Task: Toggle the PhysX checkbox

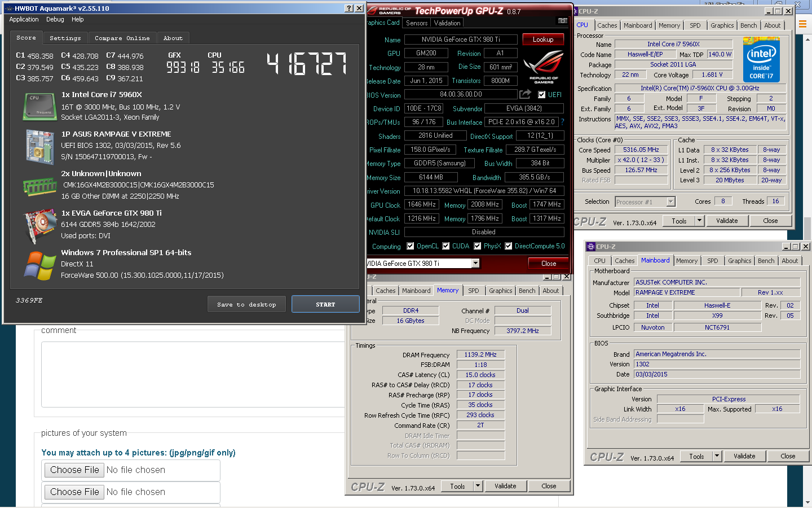Action: 478,246
